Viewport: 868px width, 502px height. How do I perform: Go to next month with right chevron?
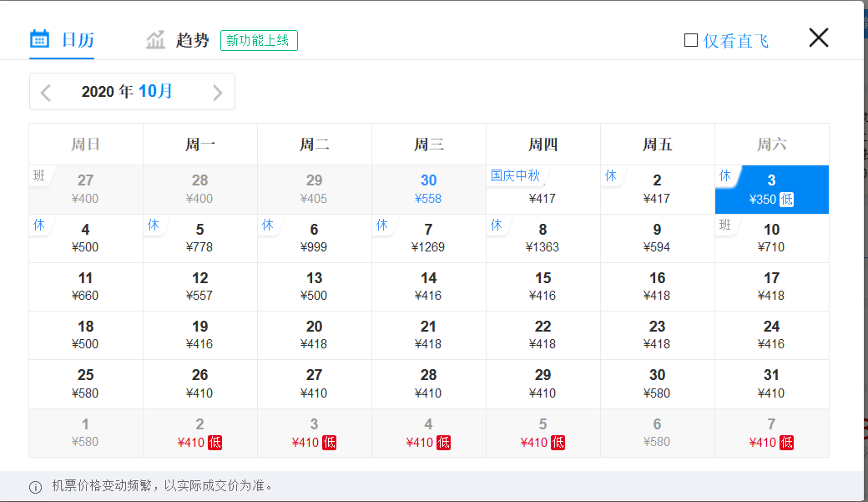(218, 93)
